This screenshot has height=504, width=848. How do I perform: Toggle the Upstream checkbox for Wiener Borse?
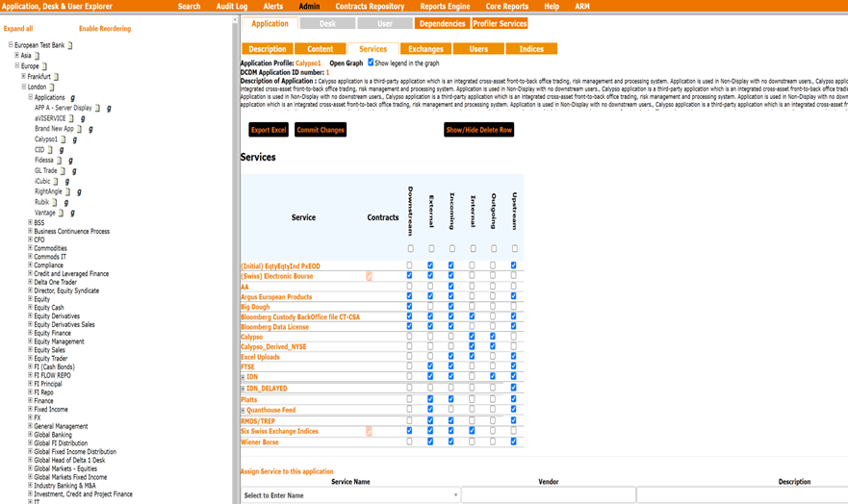514,442
